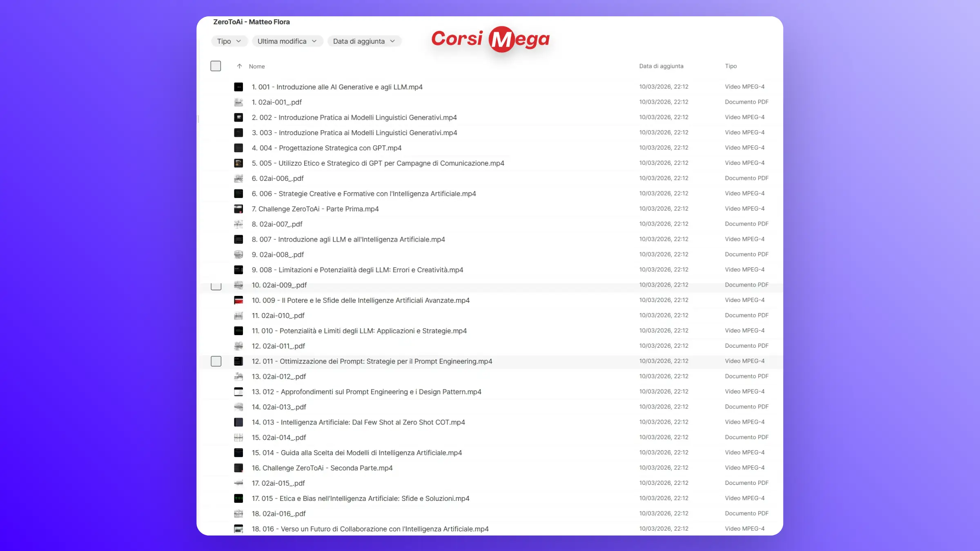
Task: Open '3. 003 - Introduzione Pratica ai Modelli Linguistici Generativi.mp4'
Action: (354, 133)
